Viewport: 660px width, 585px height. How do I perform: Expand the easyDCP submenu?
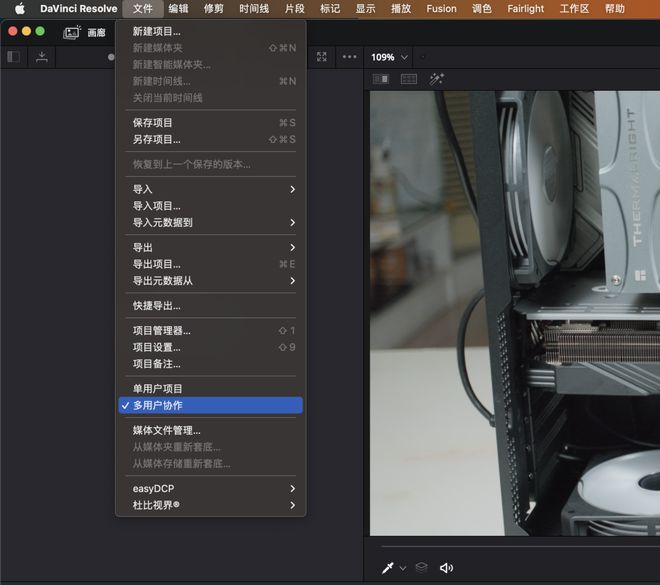210,489
